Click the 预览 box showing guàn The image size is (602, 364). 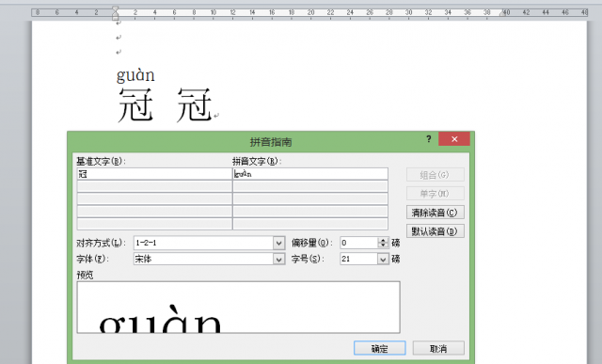238,308
